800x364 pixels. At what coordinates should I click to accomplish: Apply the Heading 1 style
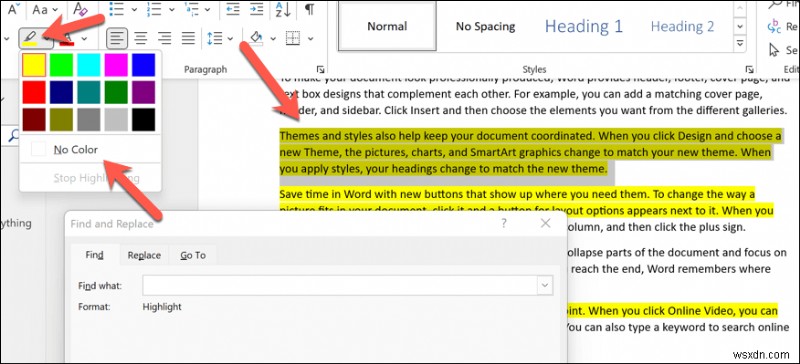click(584, 26)
